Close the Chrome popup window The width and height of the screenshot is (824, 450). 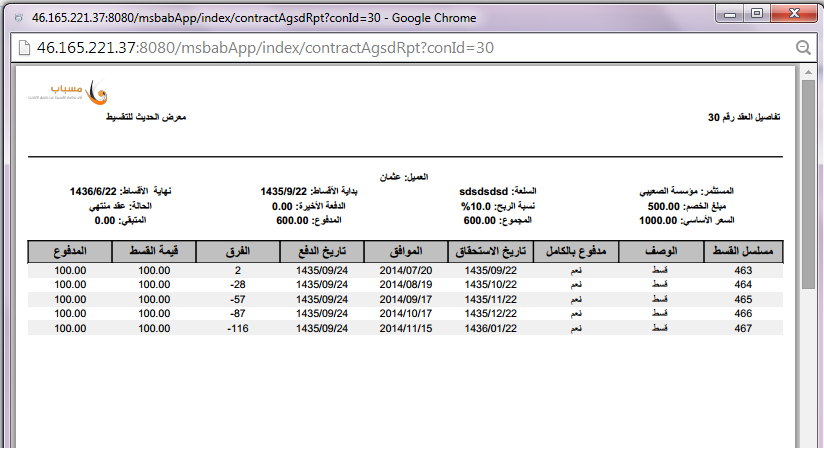tap(794, 14)
